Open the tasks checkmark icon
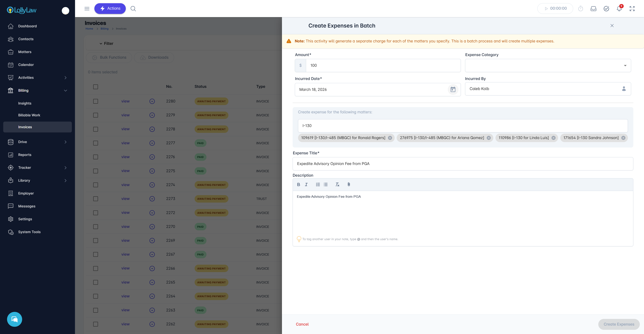 pyautogui.click(x=606, y=9)
